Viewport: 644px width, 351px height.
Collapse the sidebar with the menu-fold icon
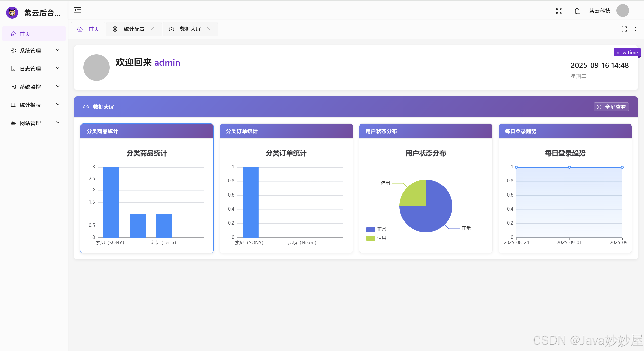coord(78,10)
